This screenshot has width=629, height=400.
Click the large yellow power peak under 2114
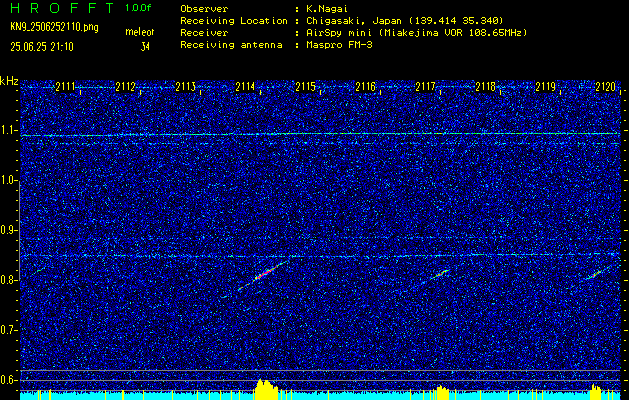pyautogui.click(x=265, y=389)
